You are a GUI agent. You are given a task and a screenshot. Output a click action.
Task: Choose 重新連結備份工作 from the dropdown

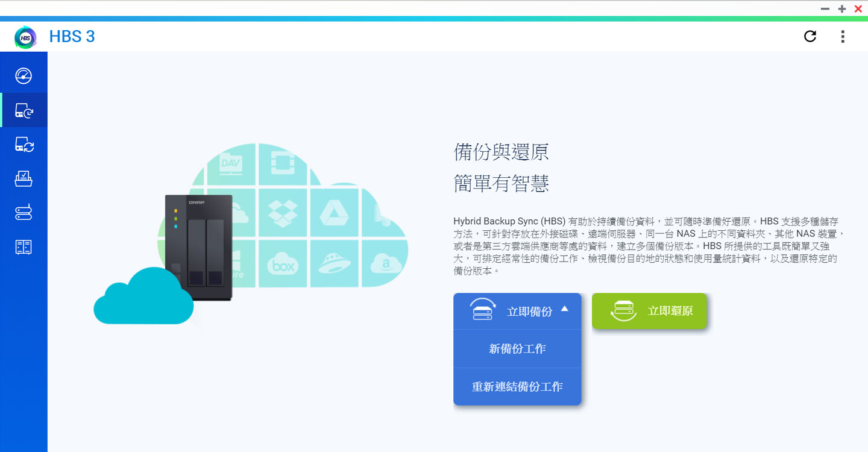coord(517,386)
